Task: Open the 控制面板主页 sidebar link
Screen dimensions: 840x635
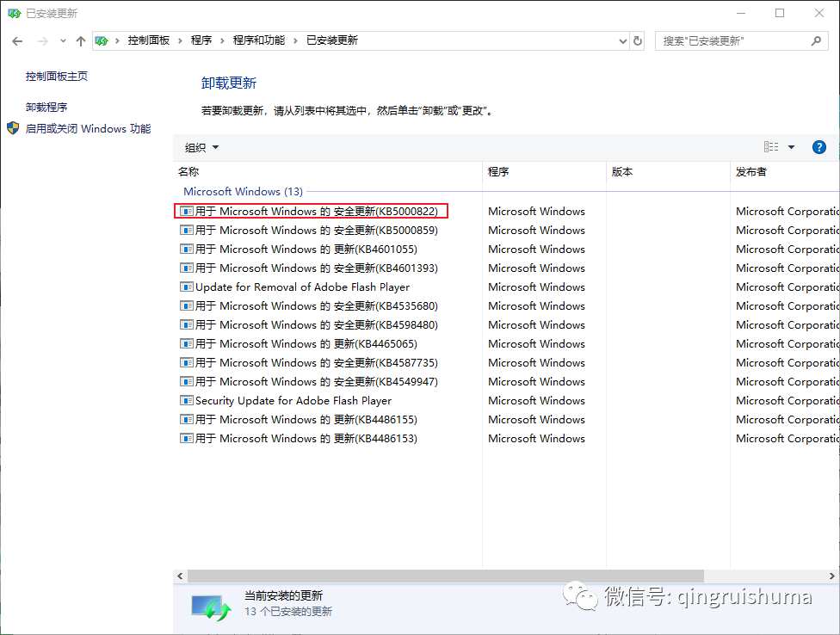Action: pyautogui.click(x=56, y=76)
